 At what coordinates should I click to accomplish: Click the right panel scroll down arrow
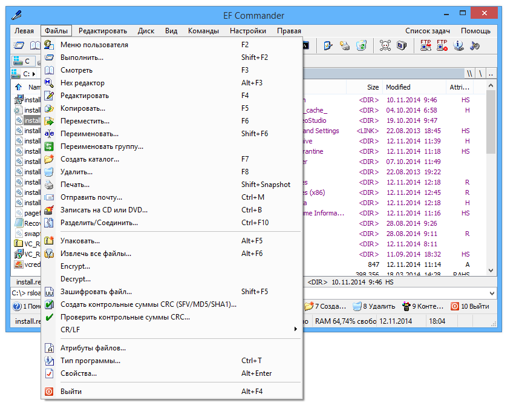point(491,271)
